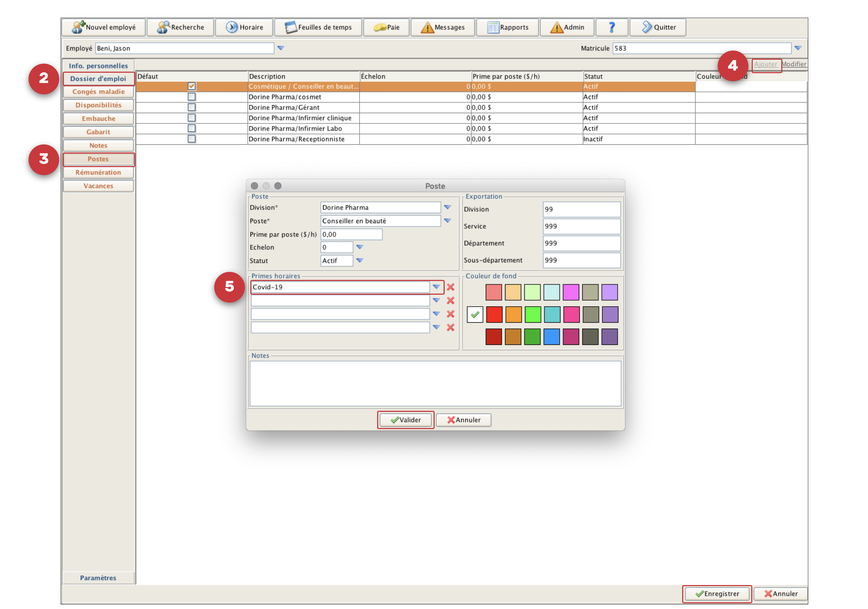Open the Vacances sidebar tab
The image size is (868, 609).
98,186
